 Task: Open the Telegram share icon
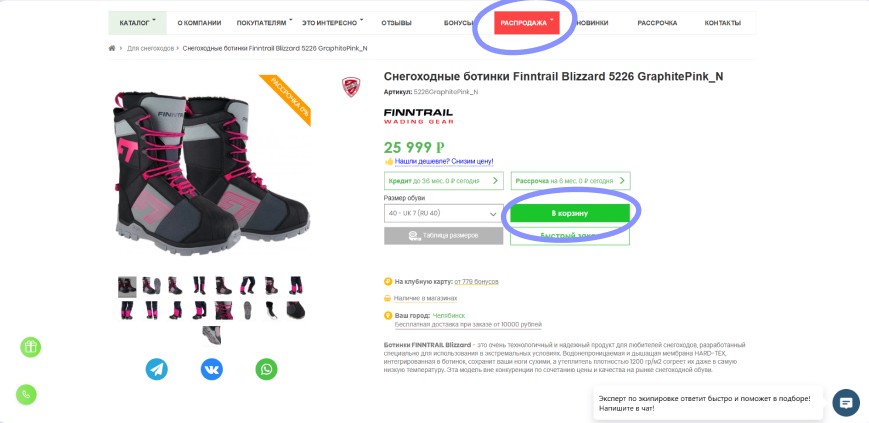157,369
